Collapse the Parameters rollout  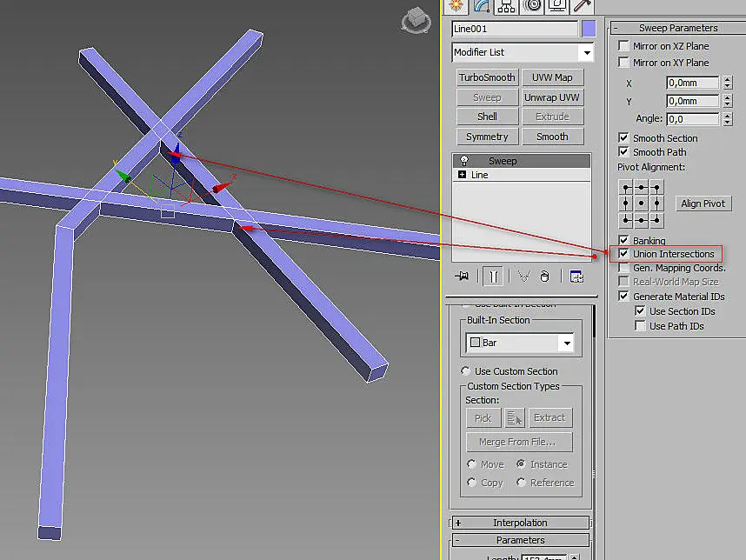pos(520,540)
